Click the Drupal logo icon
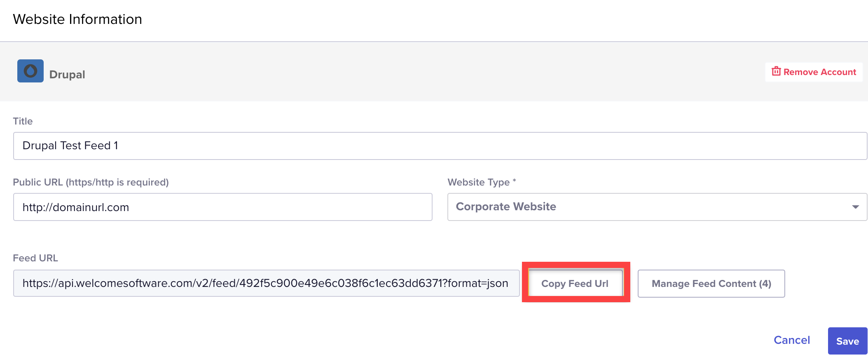This screenshot has height=357, width=868. [x=30, y=71]
